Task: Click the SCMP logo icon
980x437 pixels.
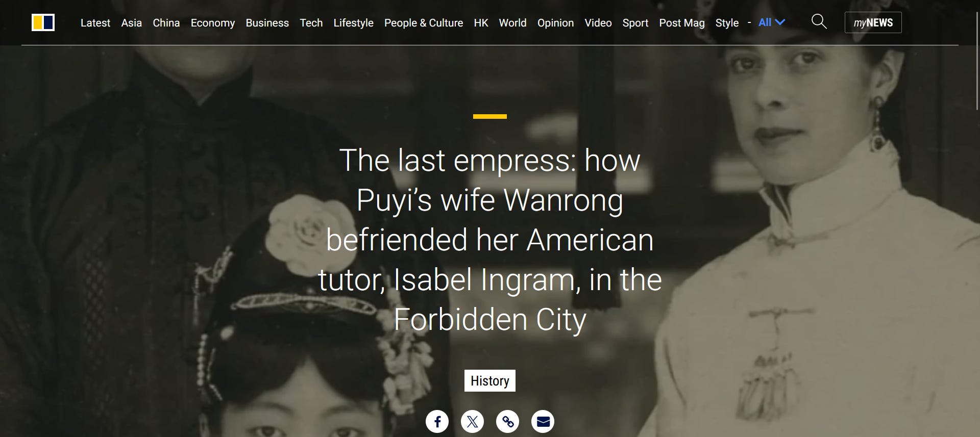Action: (43, 22)
